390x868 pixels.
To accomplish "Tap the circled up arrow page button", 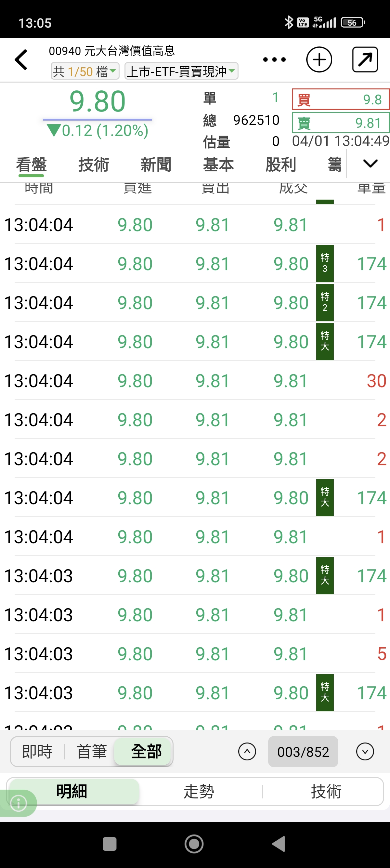I will point(247,751).
